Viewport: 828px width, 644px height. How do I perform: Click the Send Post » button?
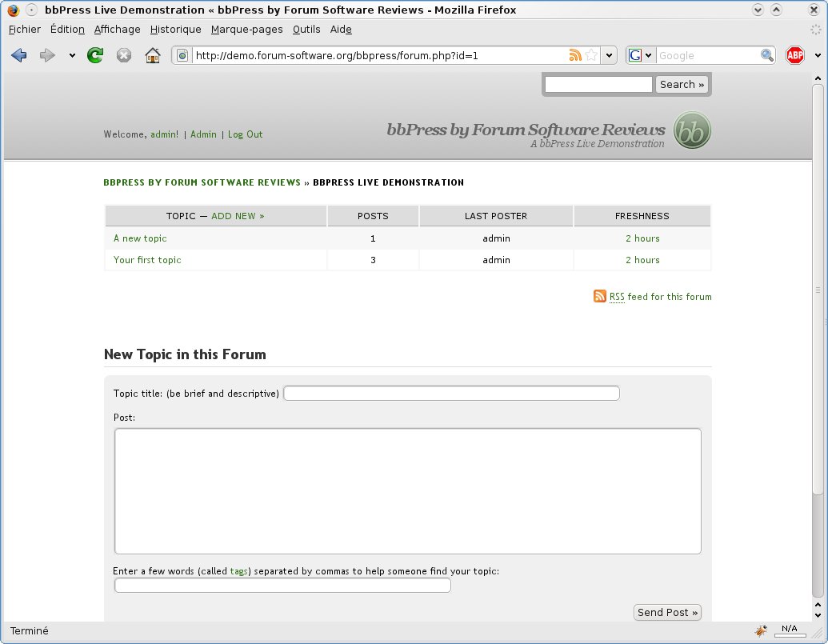[x=667, y=612]
